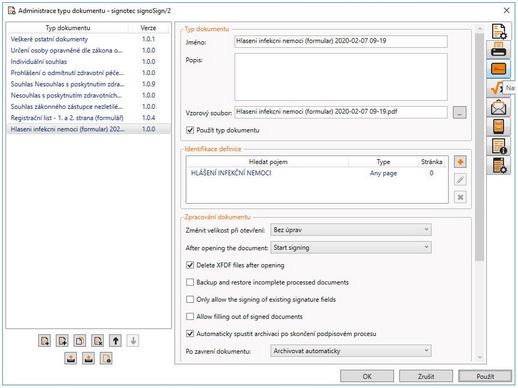Viewport: 518px width, 388px height.
Task: Open the Po zavření dokumentu dropdown
Action: (x=351, y=351)
